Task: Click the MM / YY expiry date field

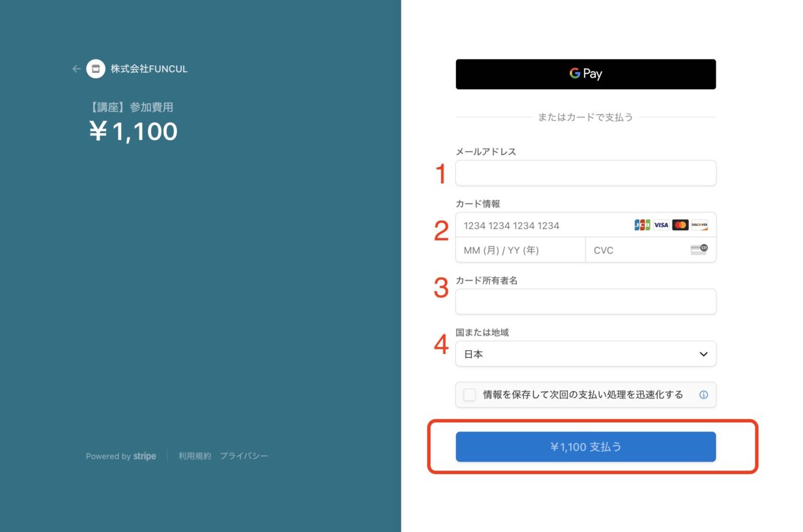Action: coord(520,250)
